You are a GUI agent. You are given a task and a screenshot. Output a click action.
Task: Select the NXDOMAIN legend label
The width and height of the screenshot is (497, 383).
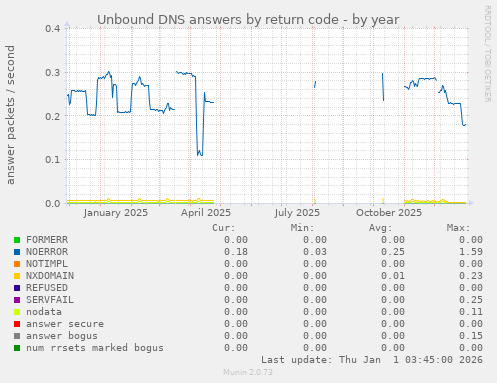tap(50, 276)
